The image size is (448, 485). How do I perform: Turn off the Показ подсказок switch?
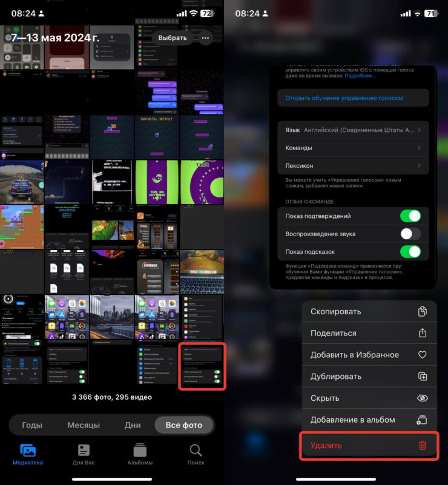(410, 251)
